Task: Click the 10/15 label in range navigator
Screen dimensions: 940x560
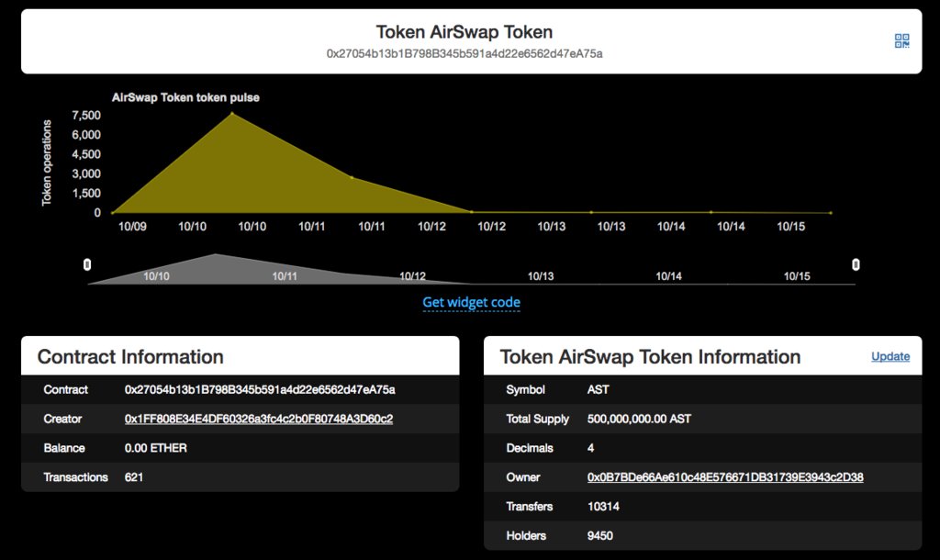Action: (x=797, y=275)
